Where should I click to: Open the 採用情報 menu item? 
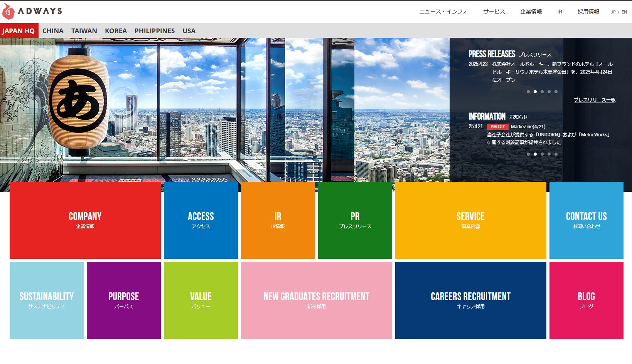(588, 12)
